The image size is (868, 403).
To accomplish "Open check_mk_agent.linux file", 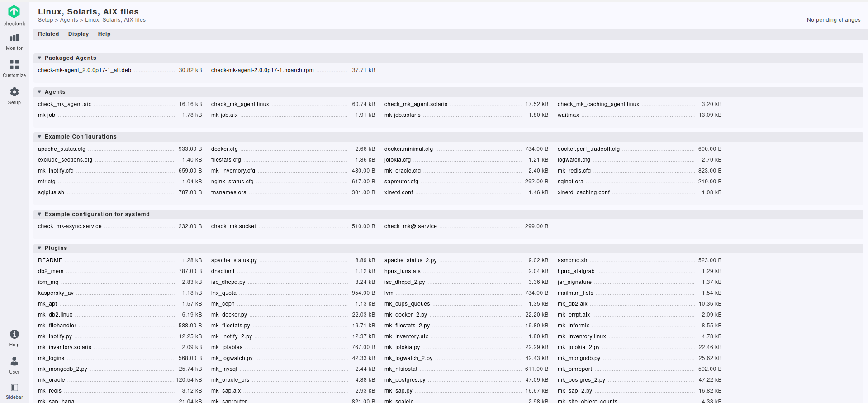I will tap(240, 104).
